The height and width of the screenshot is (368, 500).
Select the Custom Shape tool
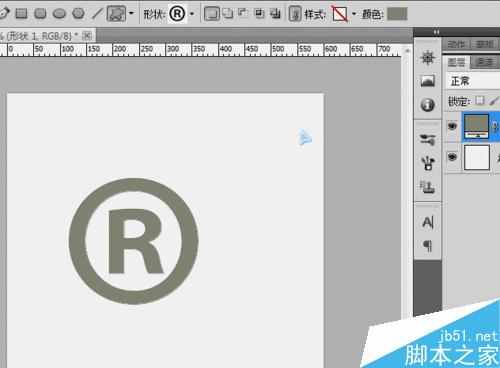(116, 14)
